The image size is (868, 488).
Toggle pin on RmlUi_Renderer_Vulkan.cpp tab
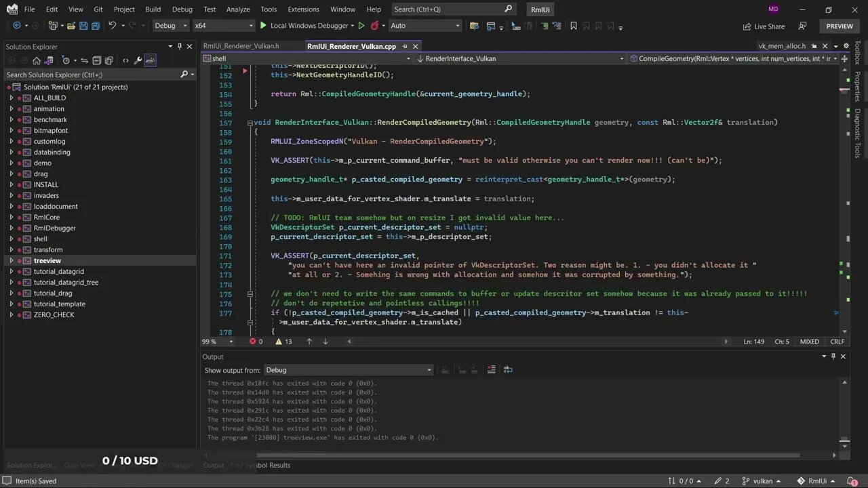click(x=405, y=46)
